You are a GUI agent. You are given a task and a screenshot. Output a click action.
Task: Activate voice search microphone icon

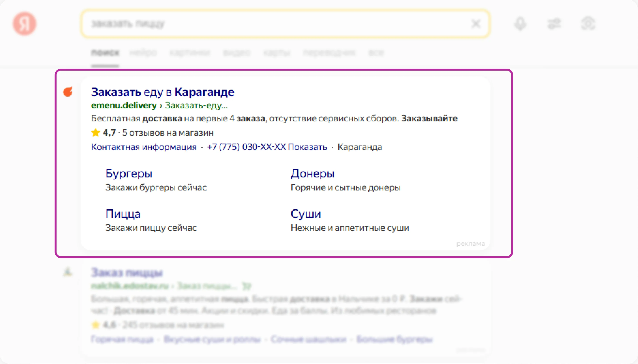pyautogui.click(x=520, y=24)
